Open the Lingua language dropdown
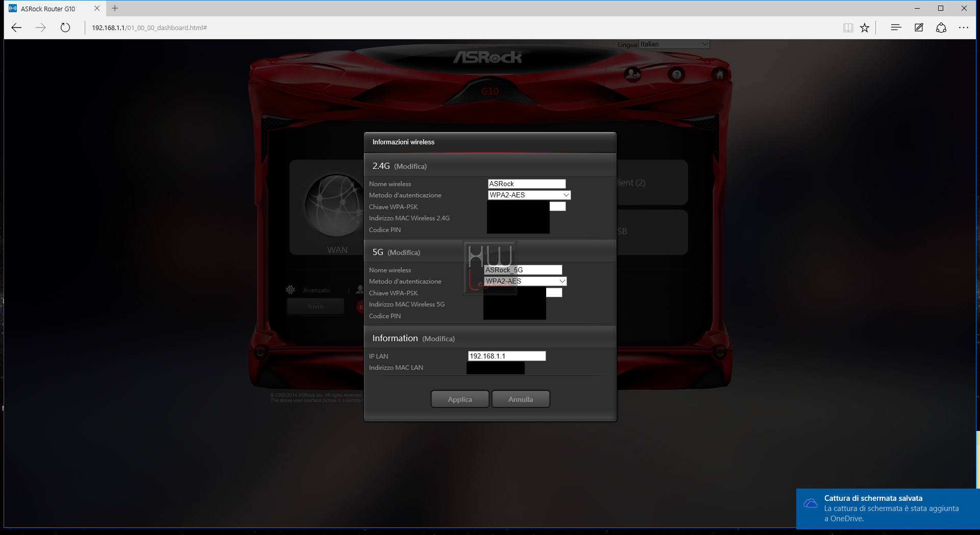 [x=674, y=44]
